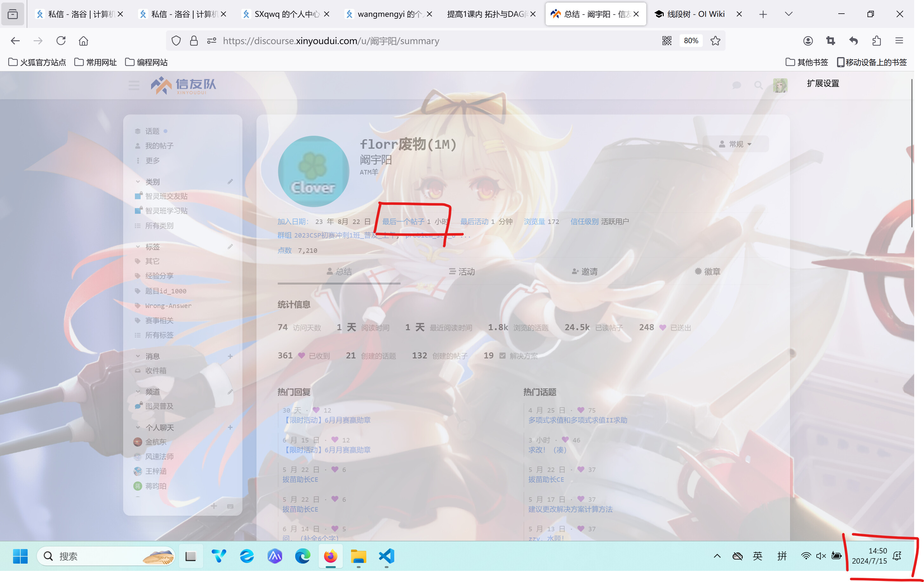The image size is (924, 582).
Task: Click the bookmark star icon
Action: tap(715, 41)
